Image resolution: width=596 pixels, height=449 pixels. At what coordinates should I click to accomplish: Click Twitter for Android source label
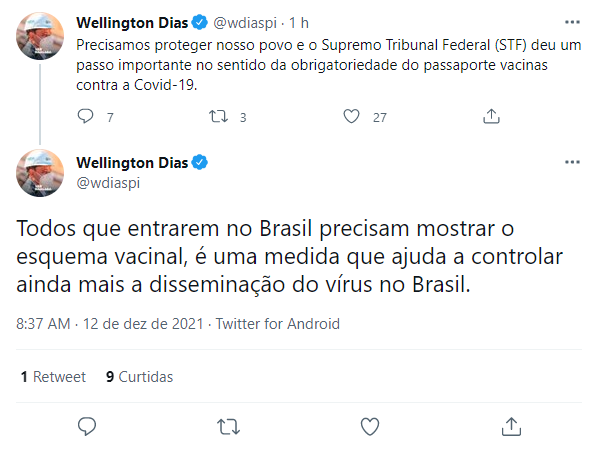(x=278, y=324)
